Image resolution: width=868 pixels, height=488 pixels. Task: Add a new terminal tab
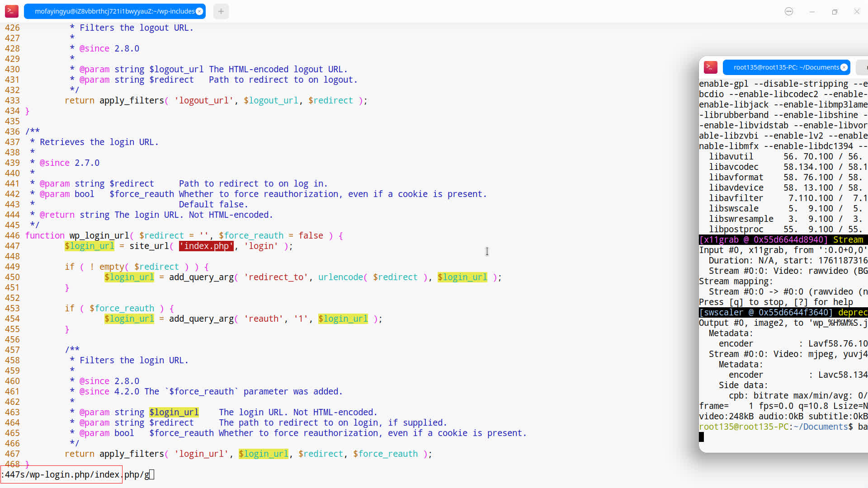pyautogui.click(x=221, y=11)
